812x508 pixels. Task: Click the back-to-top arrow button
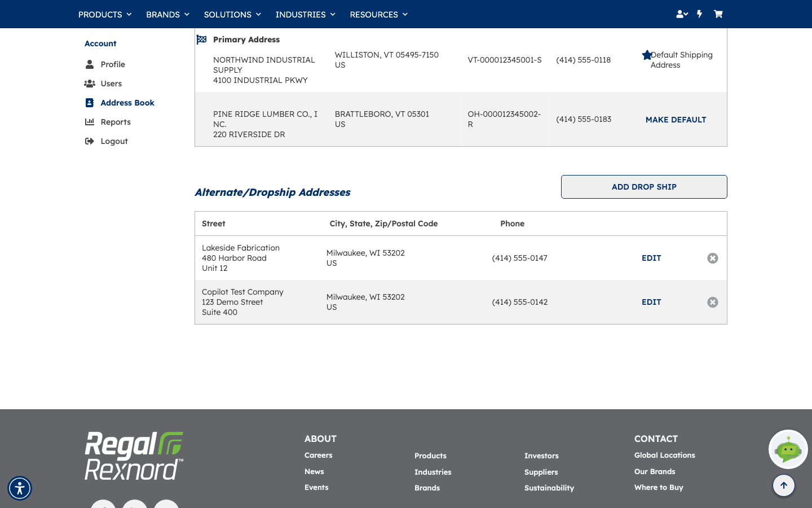[784, 485]
